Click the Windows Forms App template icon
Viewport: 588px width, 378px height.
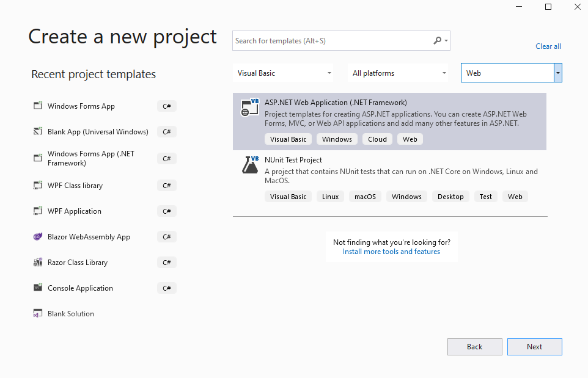tap(38, 106)
